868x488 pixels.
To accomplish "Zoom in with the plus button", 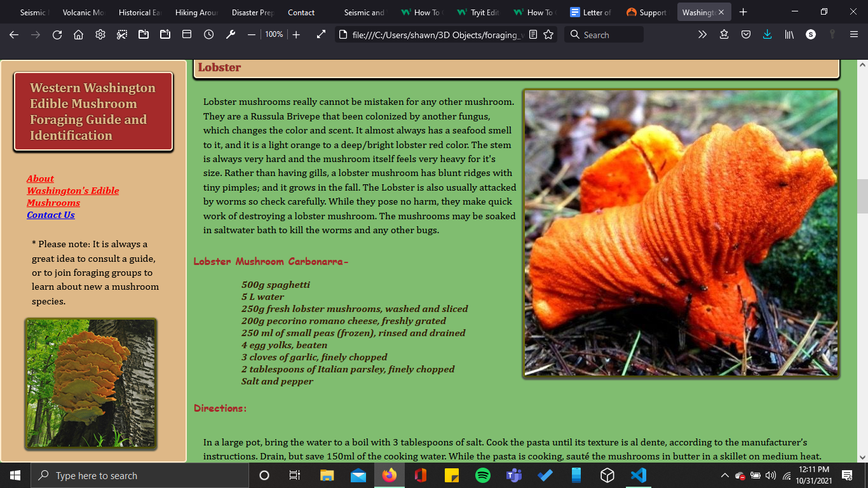I will (x=296, y=35).
